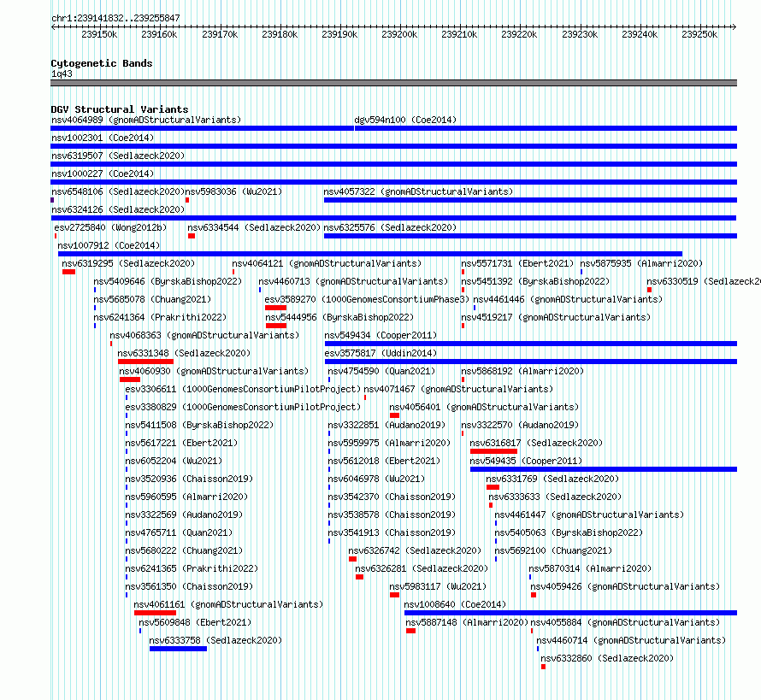The width and height of the screenshot is (761, 700).
Task: Select nsv6334544 (Sedlazeck2020) label
Action: 254,227
